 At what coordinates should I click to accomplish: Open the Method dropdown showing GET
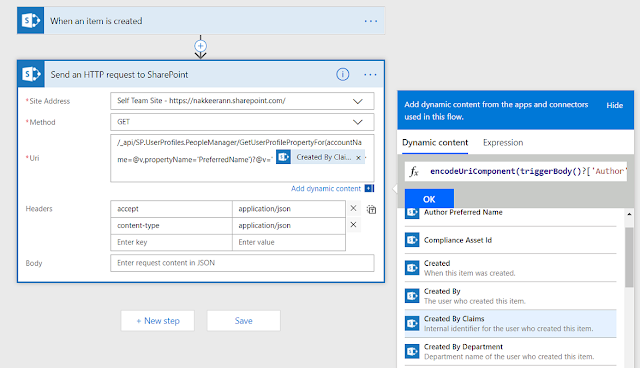242,122
